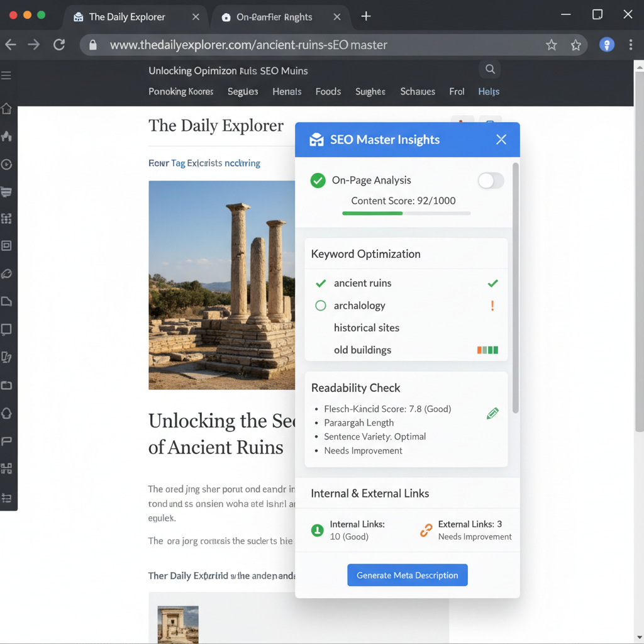Tick the checkmark left of ancient ruins
This screenshot has width=644, height=644.
click(321, 283)
